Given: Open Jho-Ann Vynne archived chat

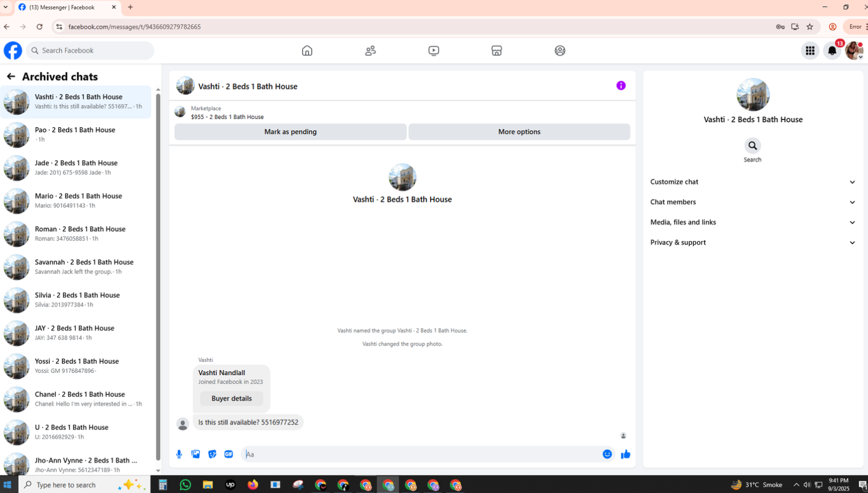Looking at the screenshot, I should tap(76, 464).
